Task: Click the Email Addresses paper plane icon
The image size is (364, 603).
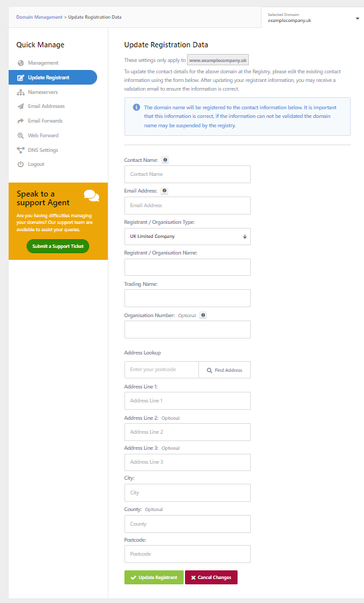Action: click(x=21, y=107)
